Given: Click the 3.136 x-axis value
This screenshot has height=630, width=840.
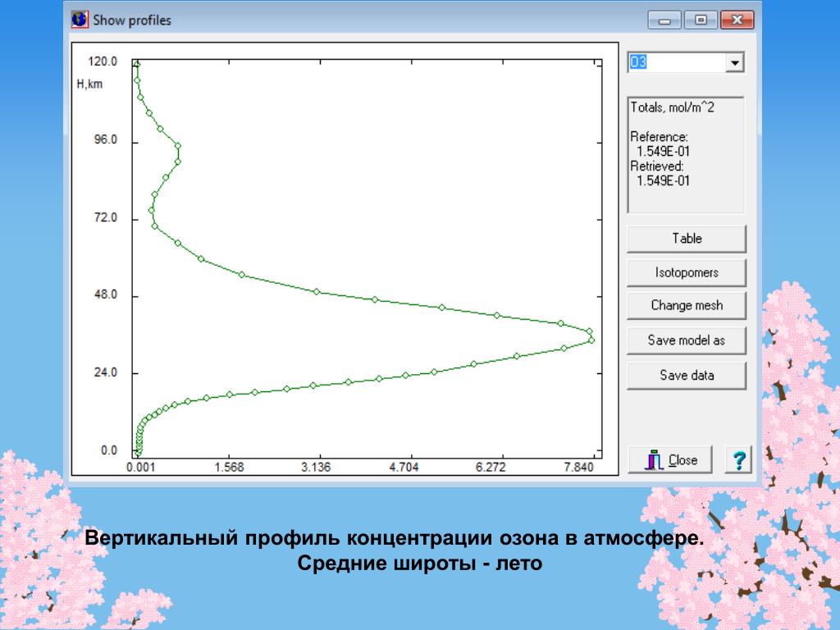Looking at the screenshot, I should pos(316,467).
